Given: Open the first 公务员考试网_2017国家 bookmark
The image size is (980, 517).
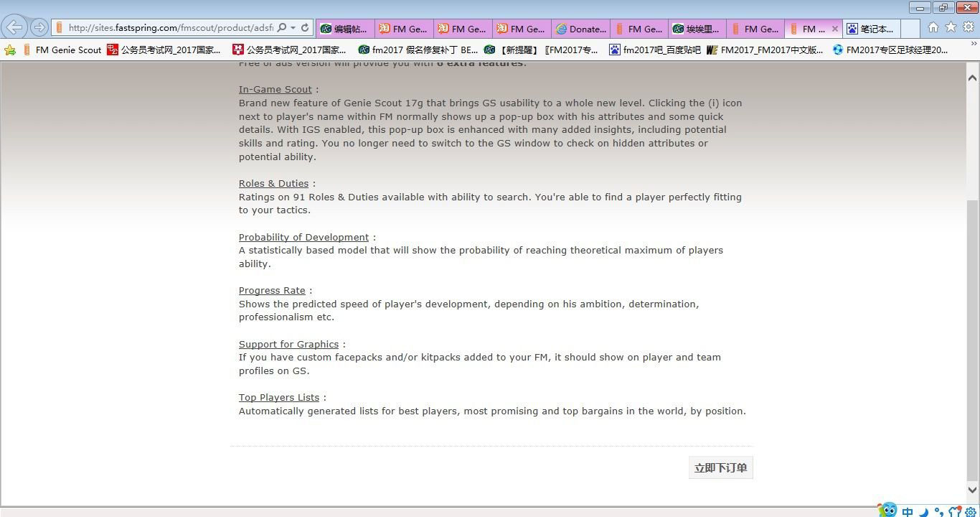Looking at the screenshot, I should pos(164,50).
